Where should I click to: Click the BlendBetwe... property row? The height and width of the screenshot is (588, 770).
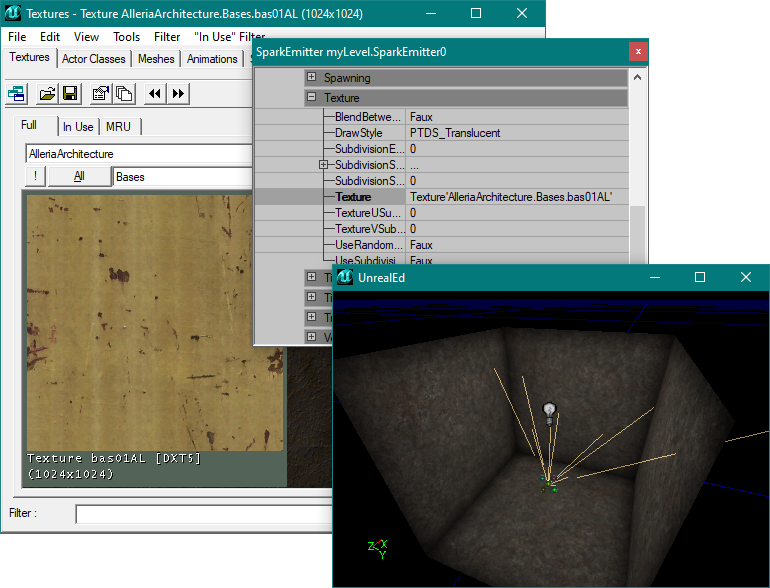click(x=442, y=117)
